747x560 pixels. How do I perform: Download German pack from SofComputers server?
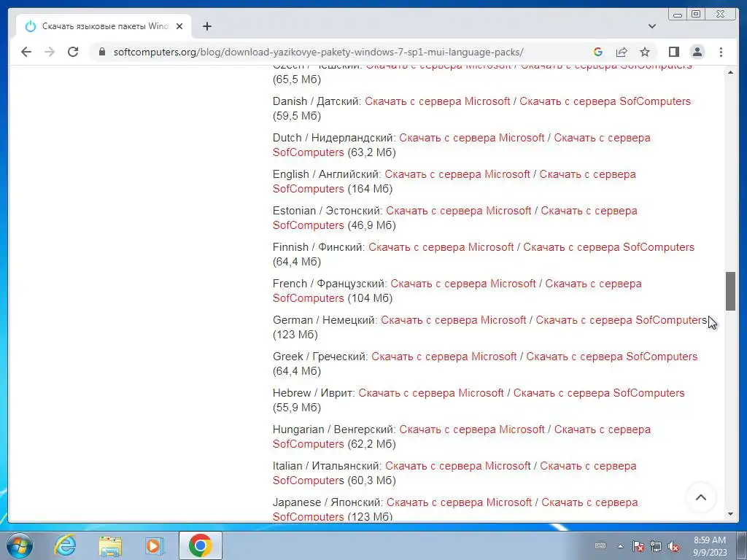622,320
